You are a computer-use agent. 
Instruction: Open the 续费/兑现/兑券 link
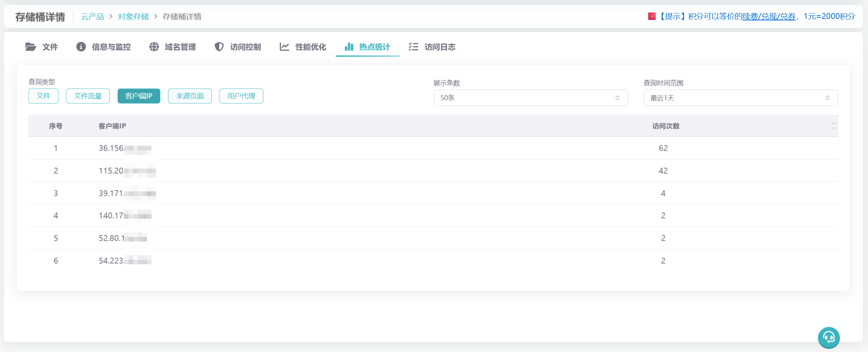(x=769, y=16)
